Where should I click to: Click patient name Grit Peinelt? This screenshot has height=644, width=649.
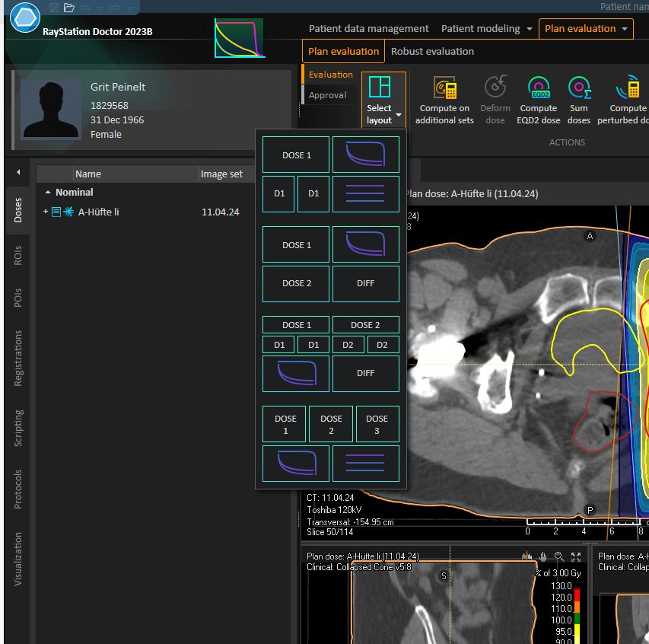(x=118, y=87)
